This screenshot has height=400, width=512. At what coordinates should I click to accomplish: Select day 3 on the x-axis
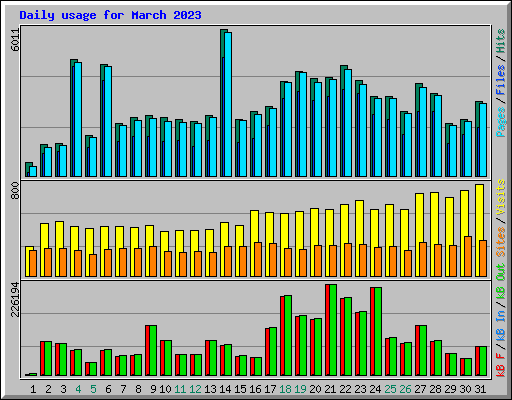63,389
